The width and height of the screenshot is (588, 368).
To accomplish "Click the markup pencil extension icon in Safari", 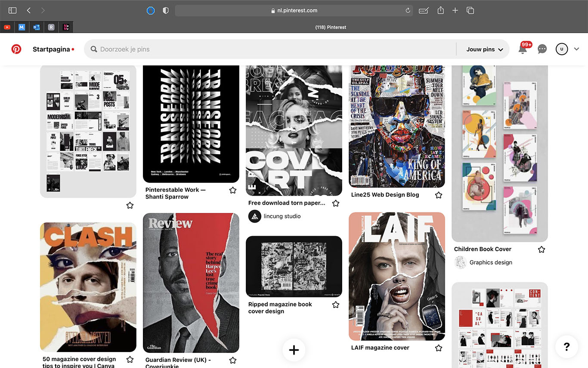I will pos(424,10).
